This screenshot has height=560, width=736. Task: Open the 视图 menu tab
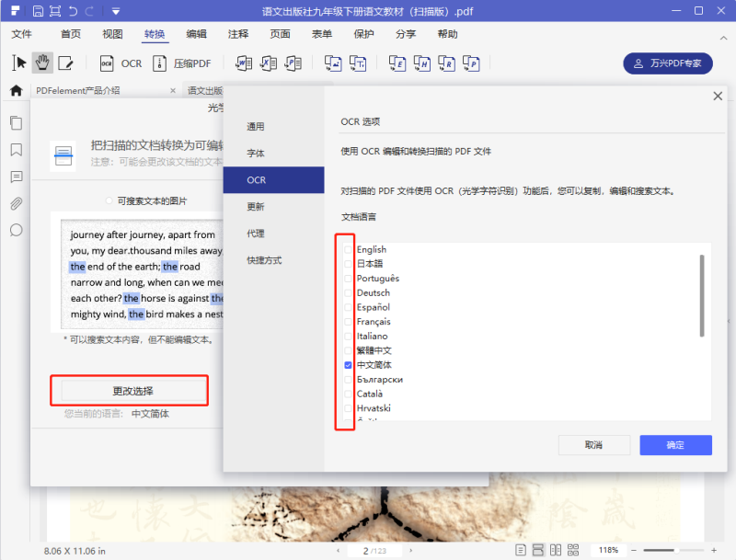(111, 34)
